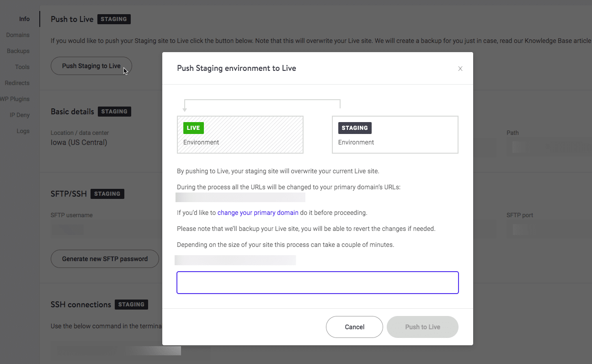The width and height of the screenshot is (592, 364).
Task: Open the Redirects page
Action: pos(17,83)
